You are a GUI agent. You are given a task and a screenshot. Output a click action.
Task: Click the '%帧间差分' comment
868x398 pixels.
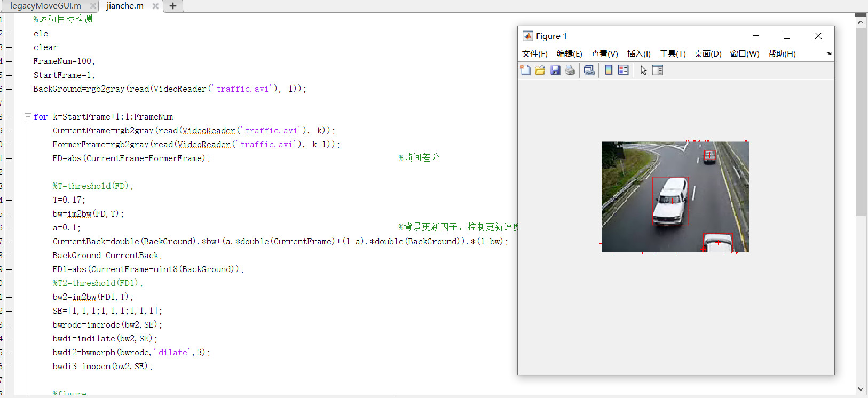[x=419, y=158]
